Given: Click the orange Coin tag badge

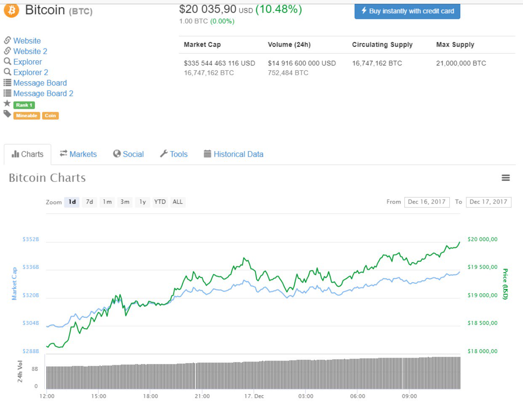Looking at the screenshot, I should pyautogui.click(x=51, y=116).
